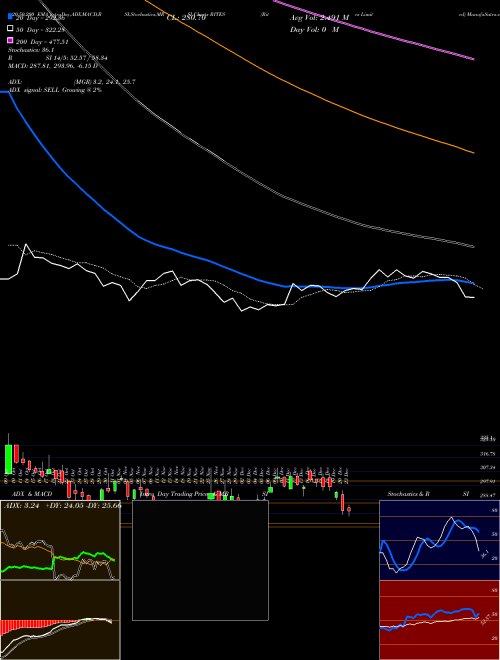Click the 'Avg Vol' value at top
500x660 pixels.
319,17
